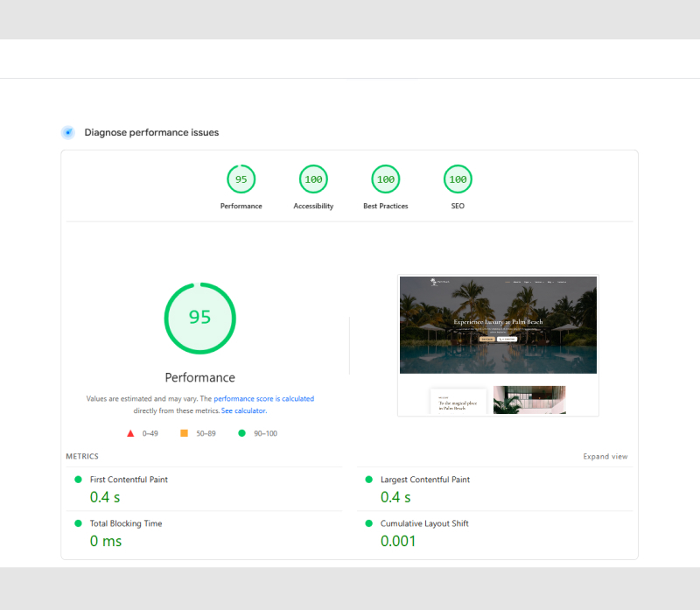Expand the Largest Contentful Paint metric
The width and height of the screenshot is (700, 610).
(x=425, y=480)
